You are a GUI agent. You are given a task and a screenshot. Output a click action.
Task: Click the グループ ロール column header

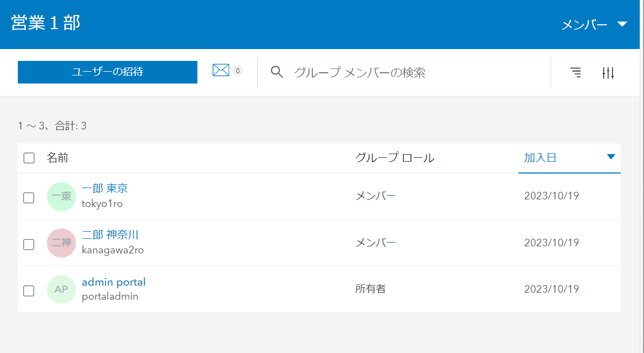tap(395, 157)
